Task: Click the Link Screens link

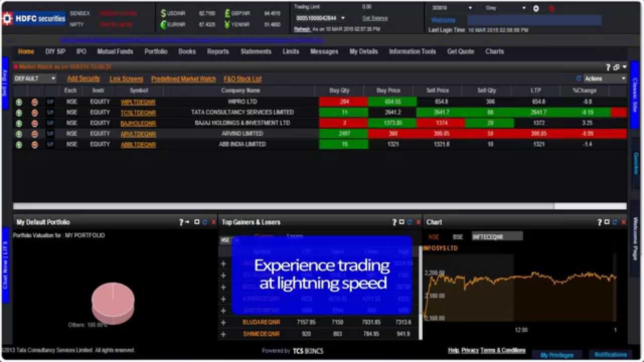Action: [126, 79]
